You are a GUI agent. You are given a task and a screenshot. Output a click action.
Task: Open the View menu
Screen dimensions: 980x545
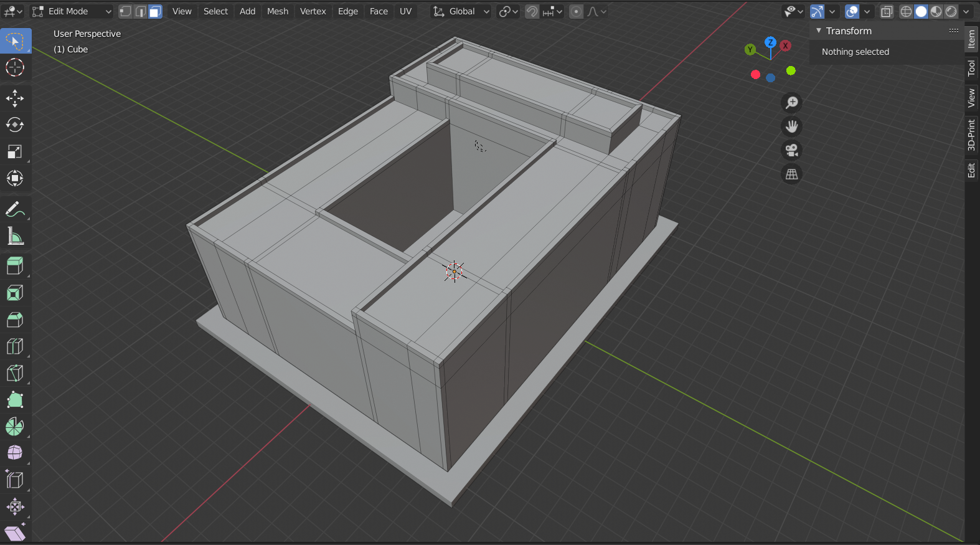(182, 11)
